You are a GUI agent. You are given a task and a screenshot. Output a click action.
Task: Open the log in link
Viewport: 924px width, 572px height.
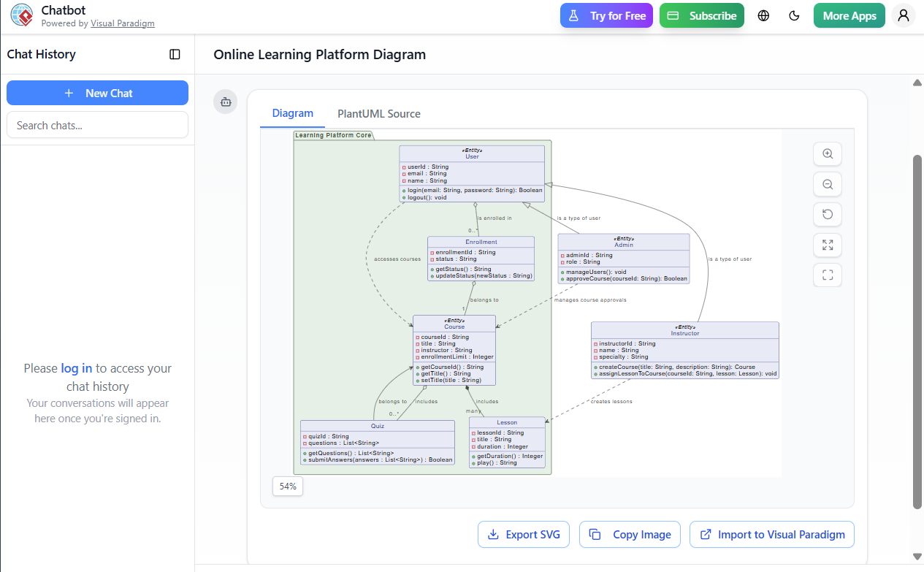tap(75, 368)
